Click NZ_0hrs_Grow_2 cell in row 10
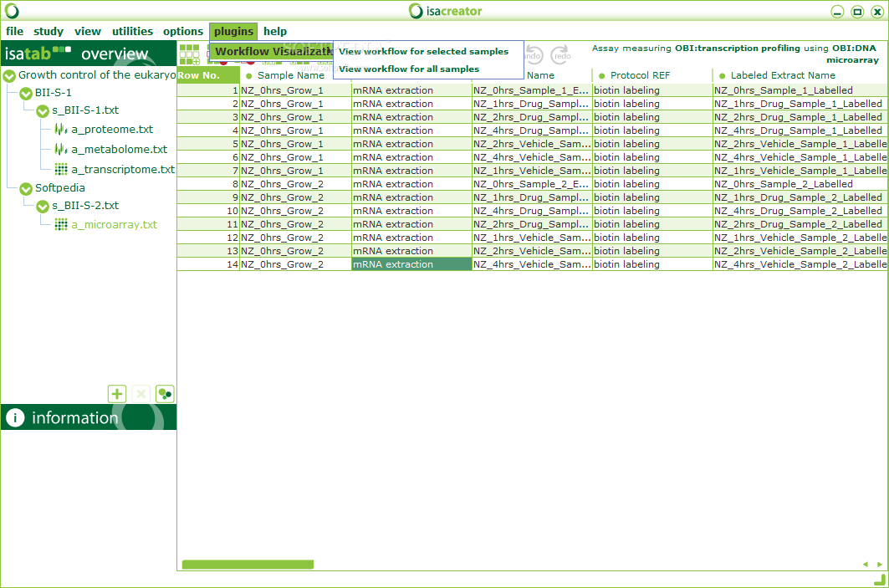 tap(295, 211)
